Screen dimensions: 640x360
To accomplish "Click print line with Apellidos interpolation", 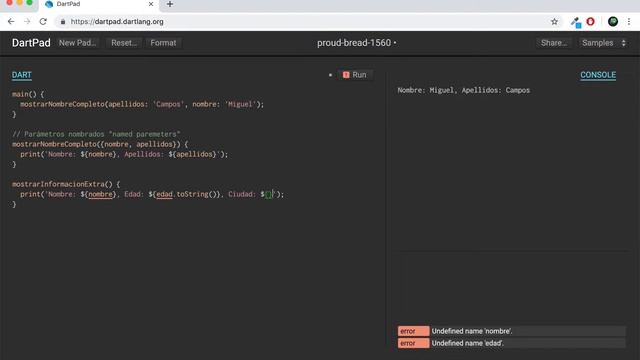I will [x=124, y=154].
